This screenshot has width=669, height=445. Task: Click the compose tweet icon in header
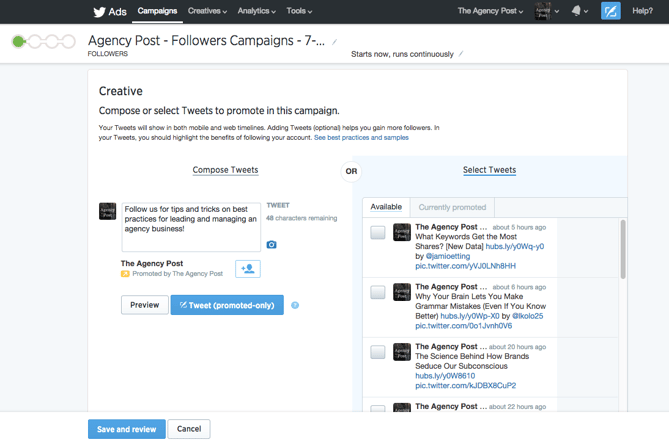(x=610, y=11)
